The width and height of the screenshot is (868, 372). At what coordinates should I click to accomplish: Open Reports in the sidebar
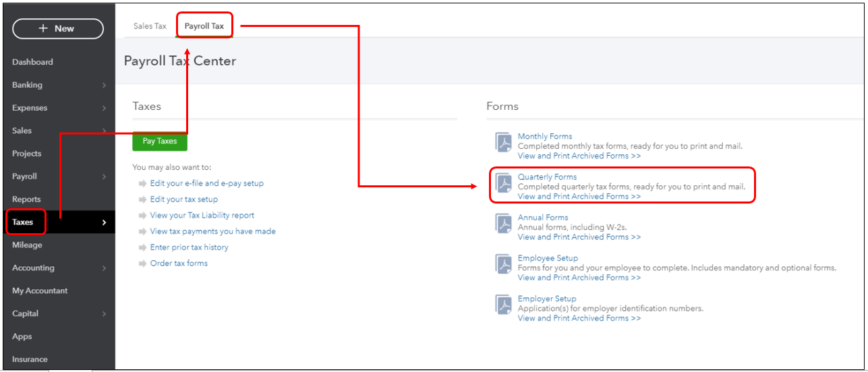click(x=26, y=199)
